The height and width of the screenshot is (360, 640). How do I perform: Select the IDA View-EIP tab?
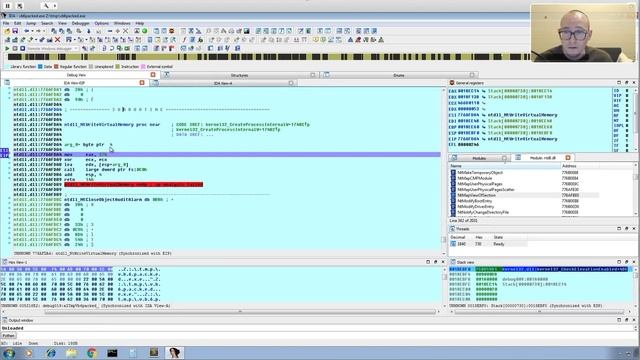[x=74, y=83]
